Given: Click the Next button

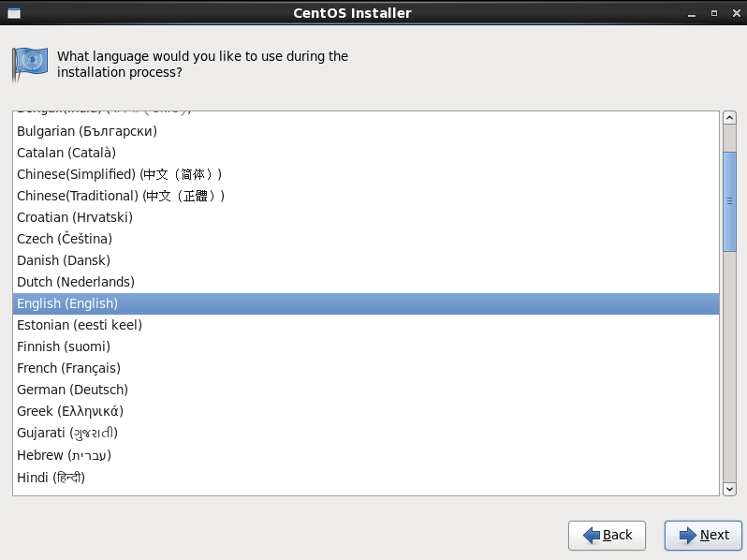Looking at the screenshot, I should point(703,536).
